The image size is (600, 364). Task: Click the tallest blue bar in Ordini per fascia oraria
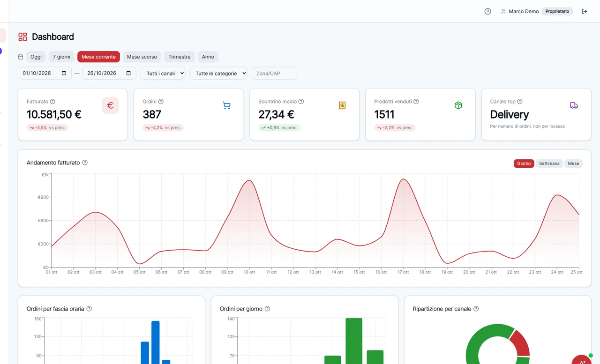coord(156,342)
